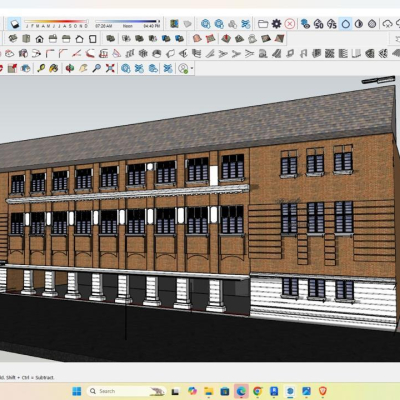Switch to the Right view icon
400x400 pixels.
click(x=53, y=39)
